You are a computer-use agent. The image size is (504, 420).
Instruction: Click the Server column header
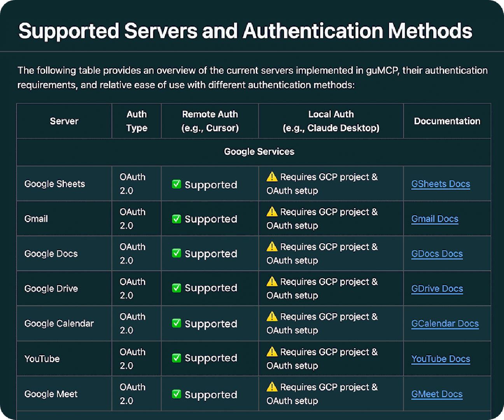click(64, 121)
